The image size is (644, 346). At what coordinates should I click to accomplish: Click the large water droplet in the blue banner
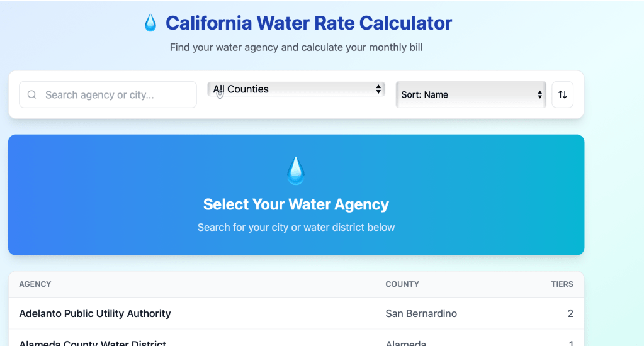tap(296, 170)
